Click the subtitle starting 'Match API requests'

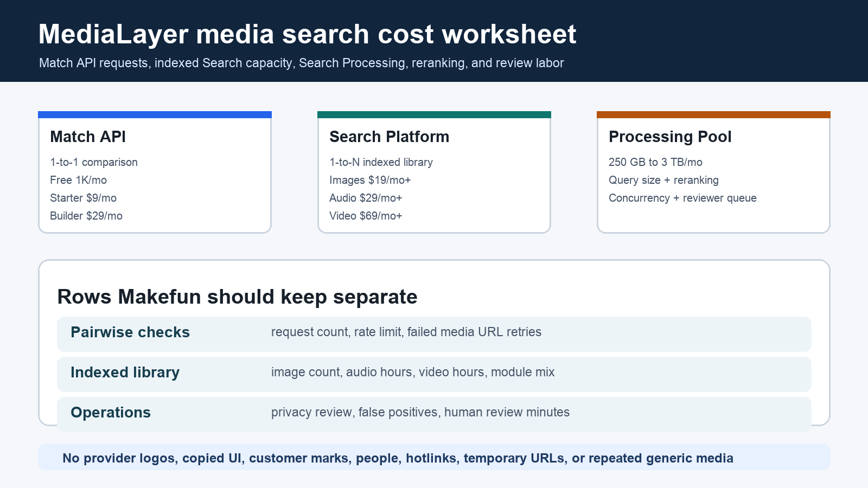click(x=302, y=63)
